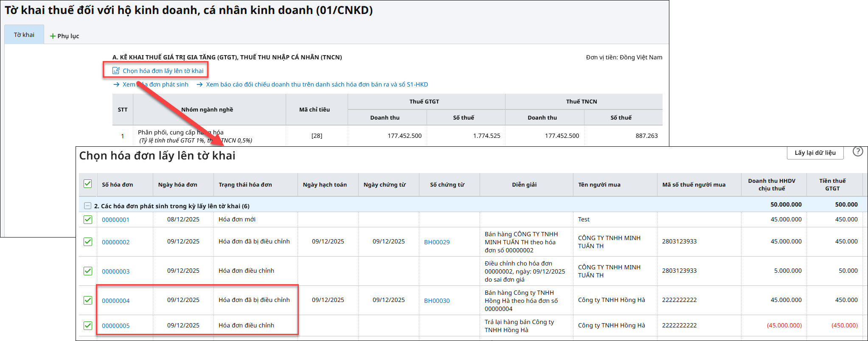Viewport: 868px width, 341px height.
Task: Open invoice number 00000004 link
Action: (116, 301)
